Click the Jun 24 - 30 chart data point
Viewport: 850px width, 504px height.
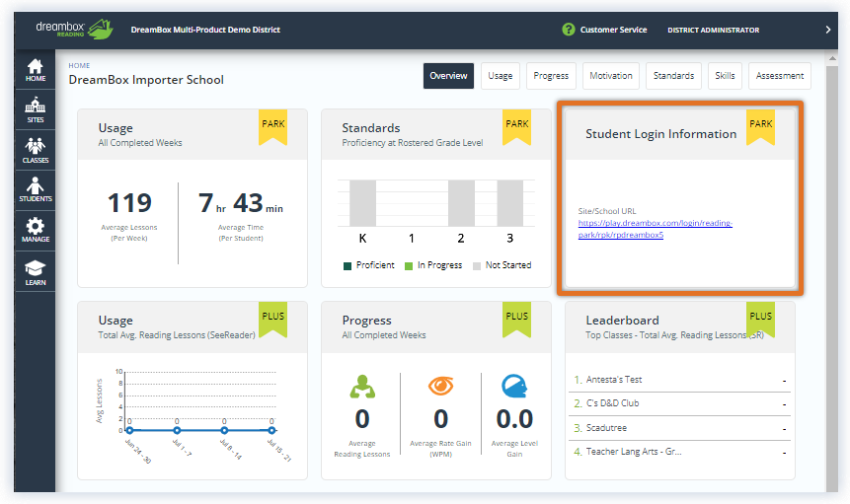click(x=129, y=430)
